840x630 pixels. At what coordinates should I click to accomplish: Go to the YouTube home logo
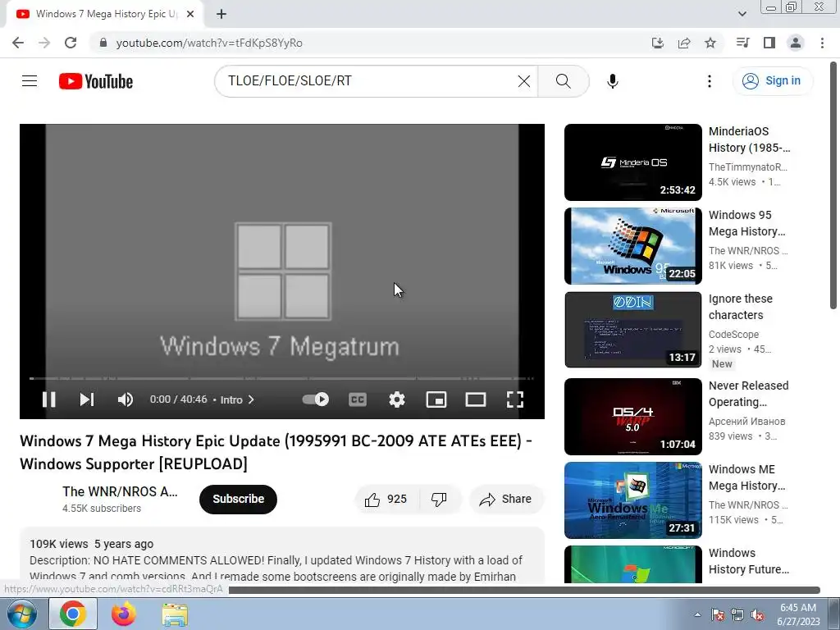click(96, 81)
